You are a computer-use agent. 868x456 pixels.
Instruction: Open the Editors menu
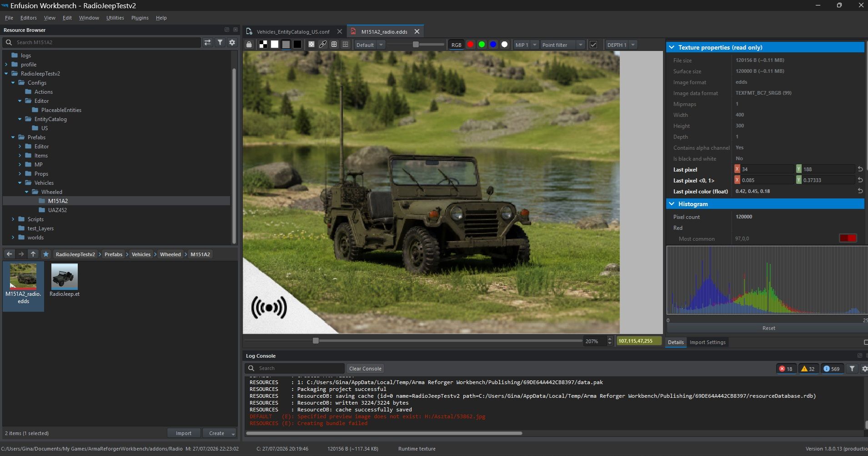(29, 18)
